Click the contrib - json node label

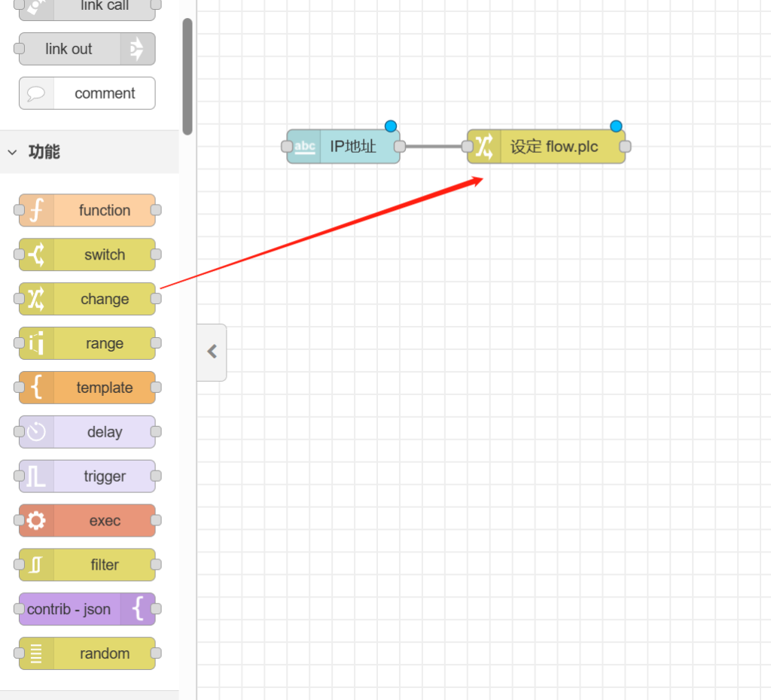click(69, 610)
